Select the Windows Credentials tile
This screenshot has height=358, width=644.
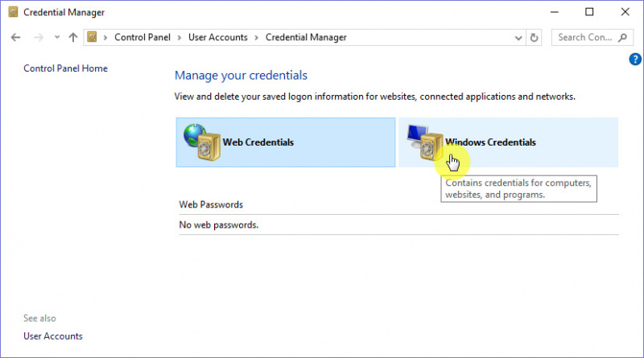coord(509,142)
